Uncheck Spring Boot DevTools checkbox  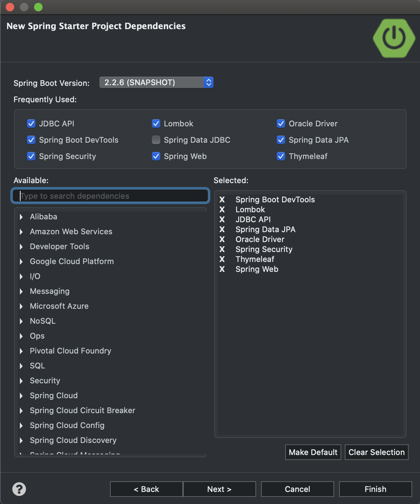(31, 140)
